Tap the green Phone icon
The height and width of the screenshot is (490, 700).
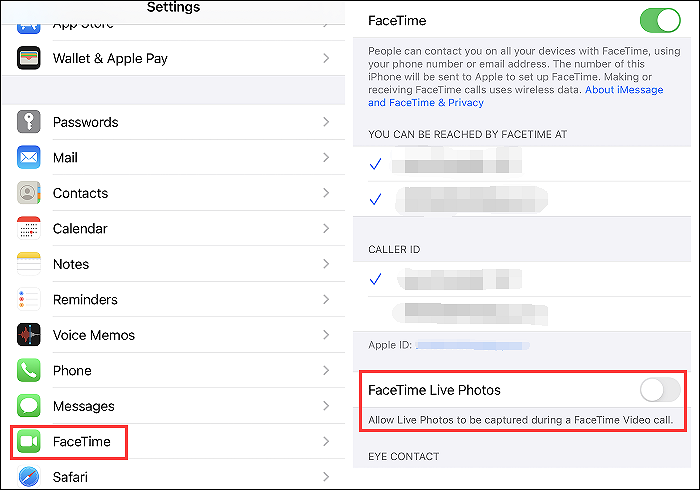point(29,371)
